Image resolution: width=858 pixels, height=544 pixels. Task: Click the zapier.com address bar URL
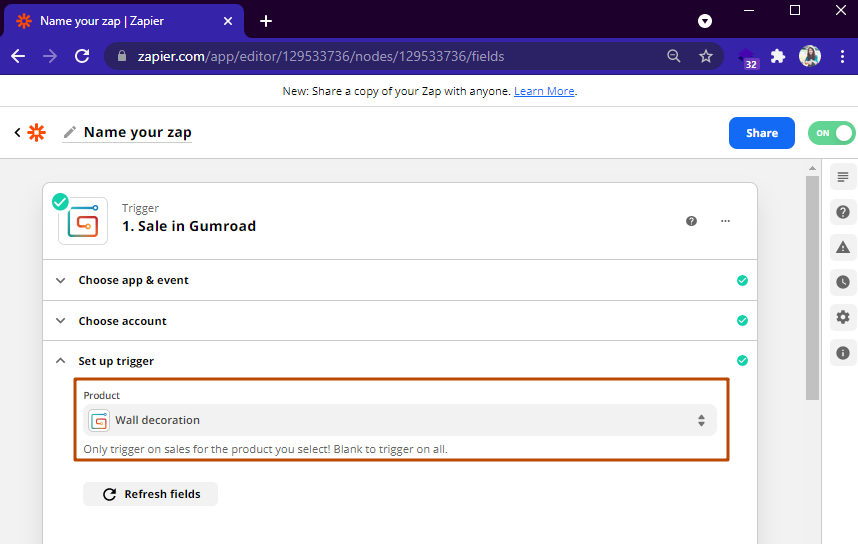pos(321,56)
